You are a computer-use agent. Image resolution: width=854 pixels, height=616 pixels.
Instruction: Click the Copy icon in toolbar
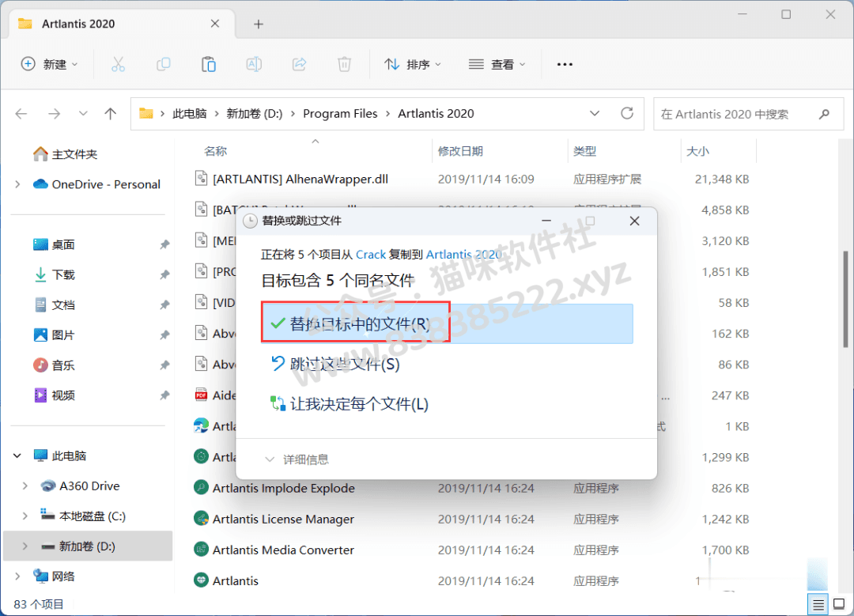pos(164,64)
